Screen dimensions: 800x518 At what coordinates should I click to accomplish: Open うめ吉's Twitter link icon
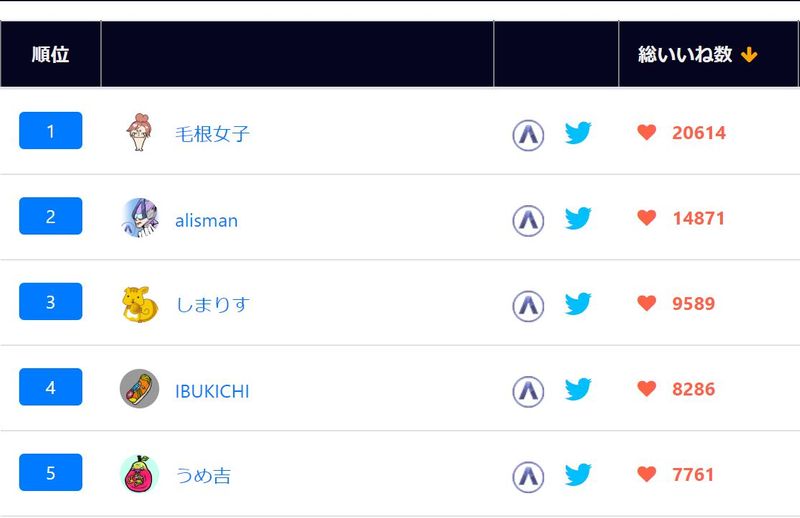(x=578, y=475)
